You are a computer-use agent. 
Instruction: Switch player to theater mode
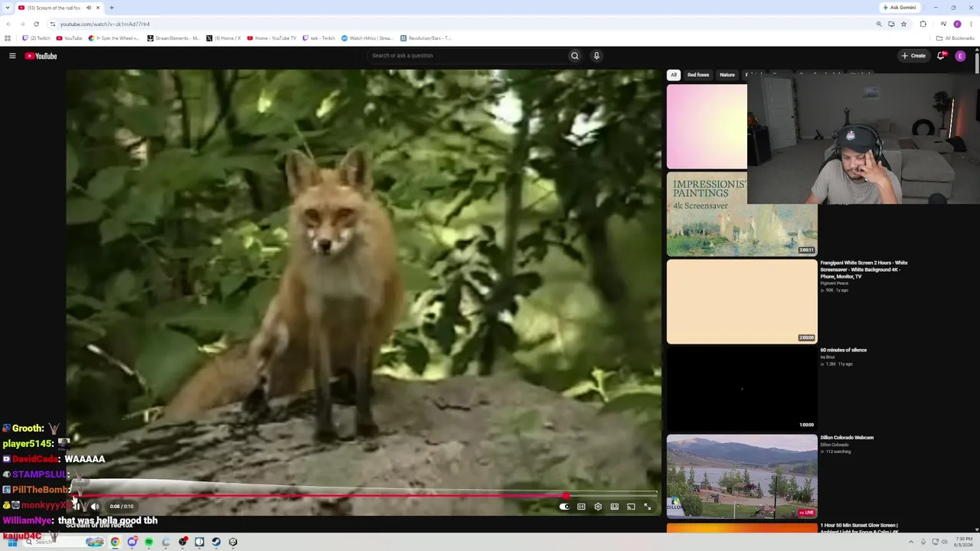click(x=614, y=507)
